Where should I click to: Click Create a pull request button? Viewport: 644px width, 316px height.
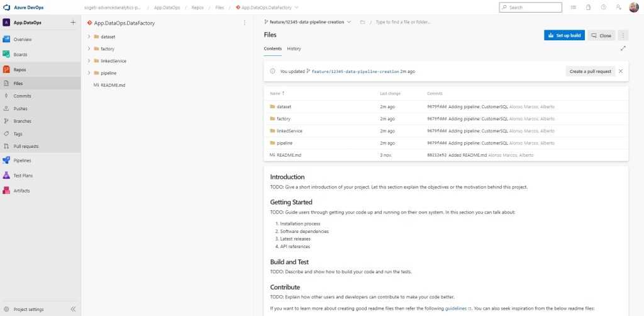click(590, 71)
